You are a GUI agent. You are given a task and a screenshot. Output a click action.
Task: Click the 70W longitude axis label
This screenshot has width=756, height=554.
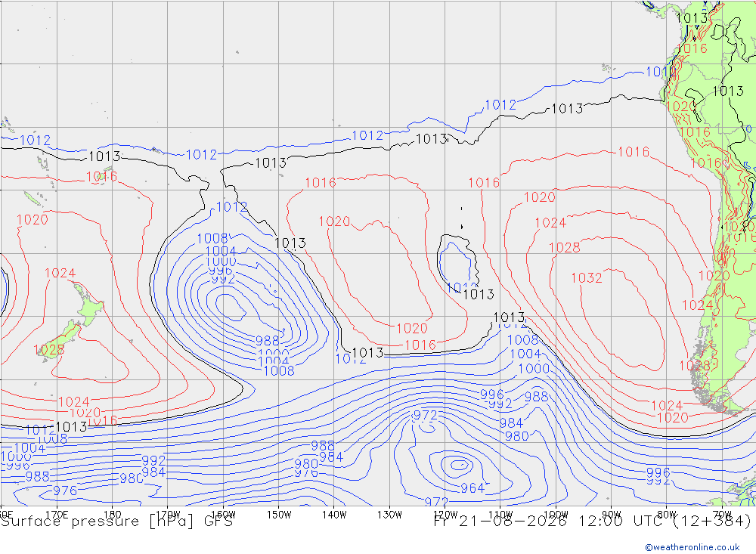click(722, 515)
